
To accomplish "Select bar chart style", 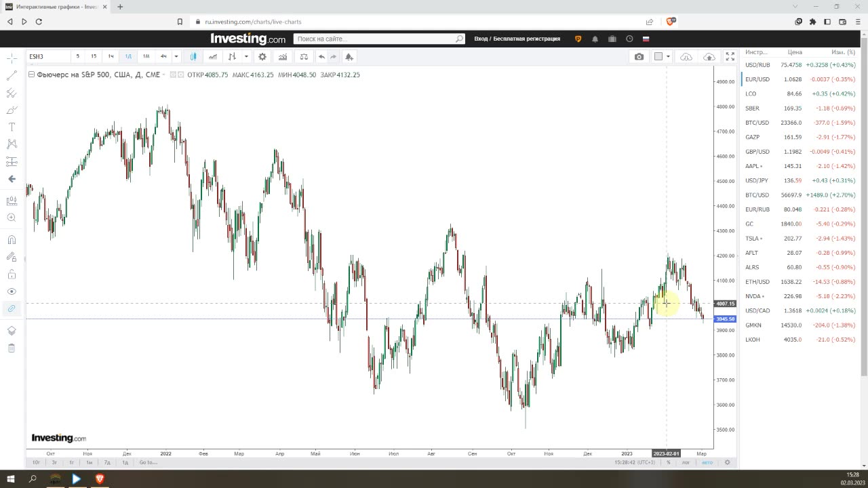I will tap(233, 57).
